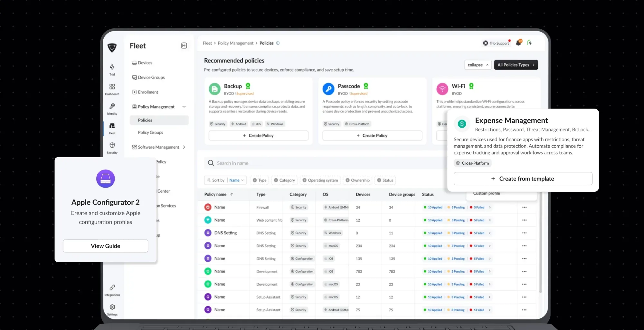Click the search magnifier icon
This screenshot has width=644, height=330.
tap(211, 163)
